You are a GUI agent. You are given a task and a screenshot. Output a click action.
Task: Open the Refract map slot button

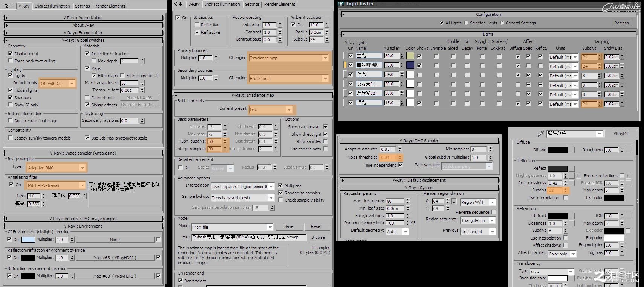click(572, 216)
